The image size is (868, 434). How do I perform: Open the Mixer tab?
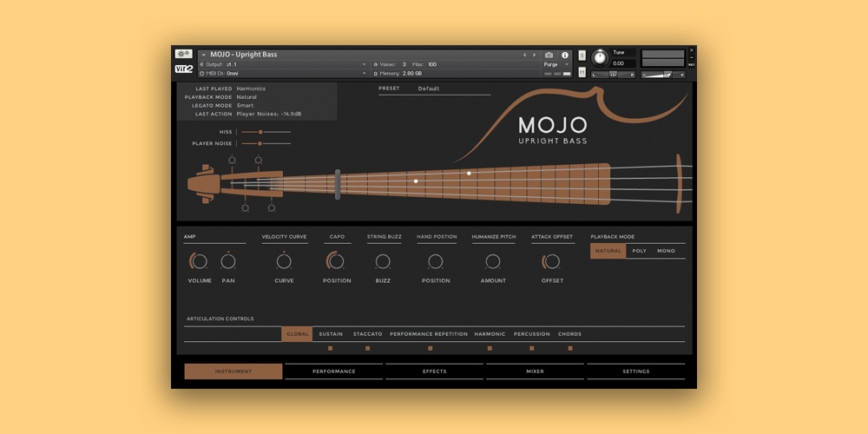pos(535,372)
